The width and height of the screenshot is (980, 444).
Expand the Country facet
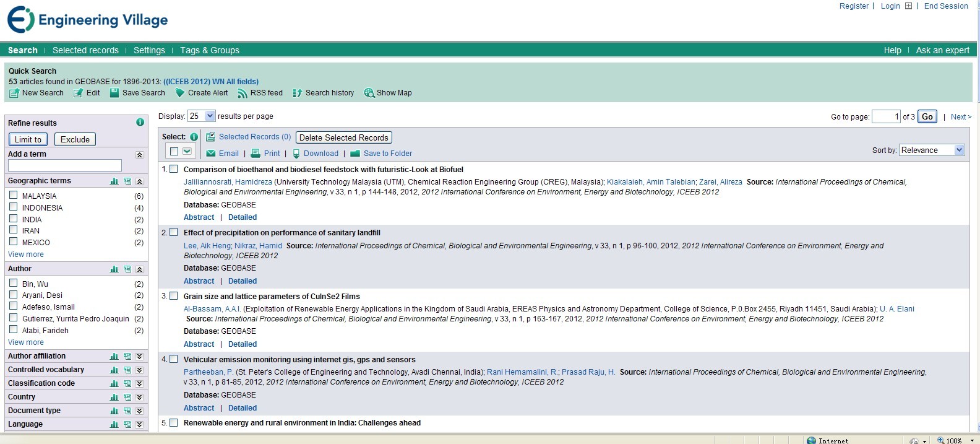click(x=139, y=398)
